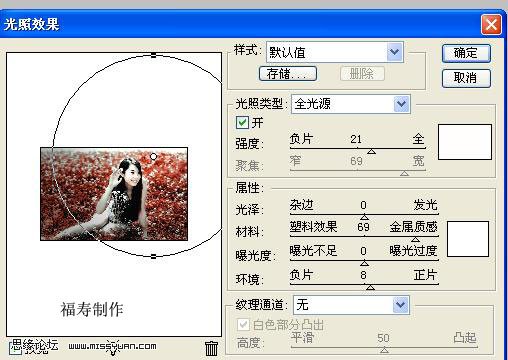The width and height of the screenshot is (508, 360).
Task: Click the 正片 positive label
Action: point(425,275)
